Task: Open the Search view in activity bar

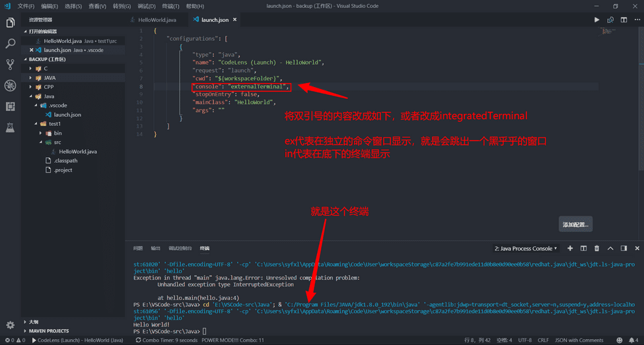Action: 10,44
